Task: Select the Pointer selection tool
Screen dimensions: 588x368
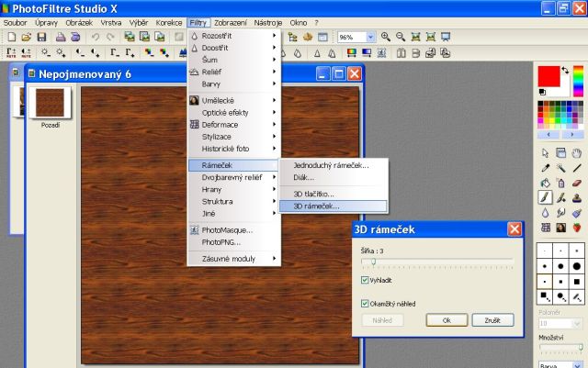Action: pos(545,153)
